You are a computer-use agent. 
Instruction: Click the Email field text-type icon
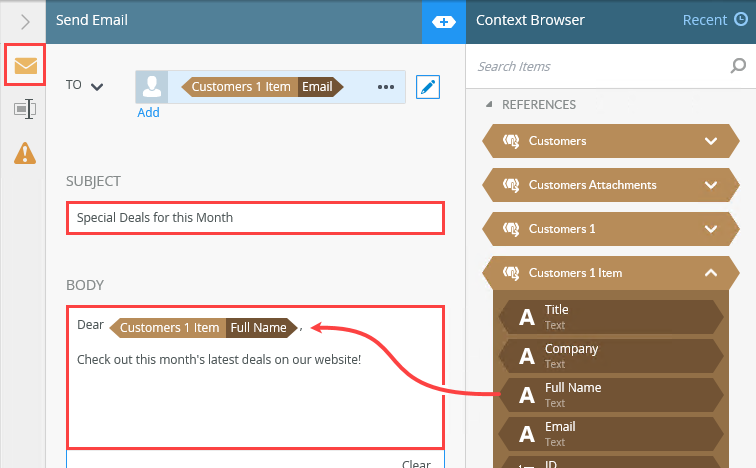(526, 434)
